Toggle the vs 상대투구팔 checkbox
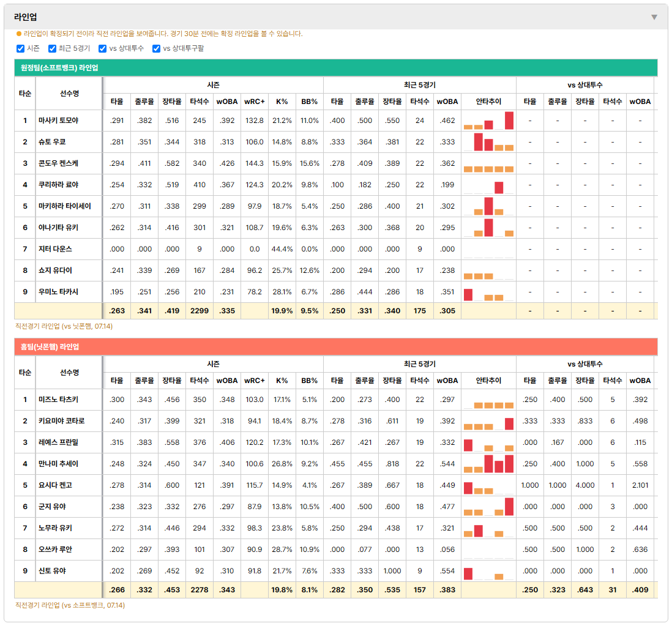This screenshot has width=672, height=626. 157,48
